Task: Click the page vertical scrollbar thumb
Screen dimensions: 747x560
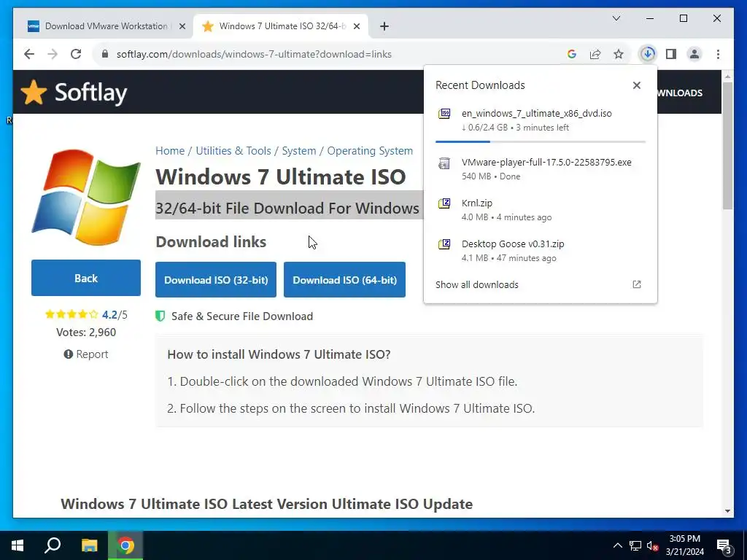Action: tap(727, 146)
